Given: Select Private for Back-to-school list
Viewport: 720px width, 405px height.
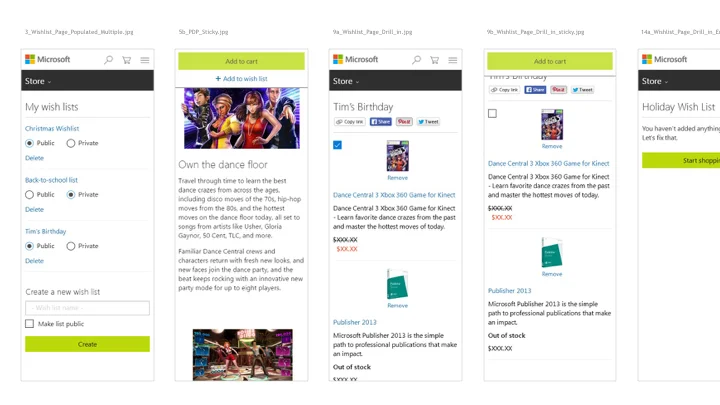Looking at the screenshot, I should click(71, 195).
